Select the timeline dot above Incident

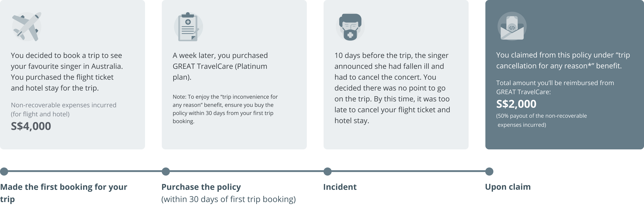tap(327, 172)
